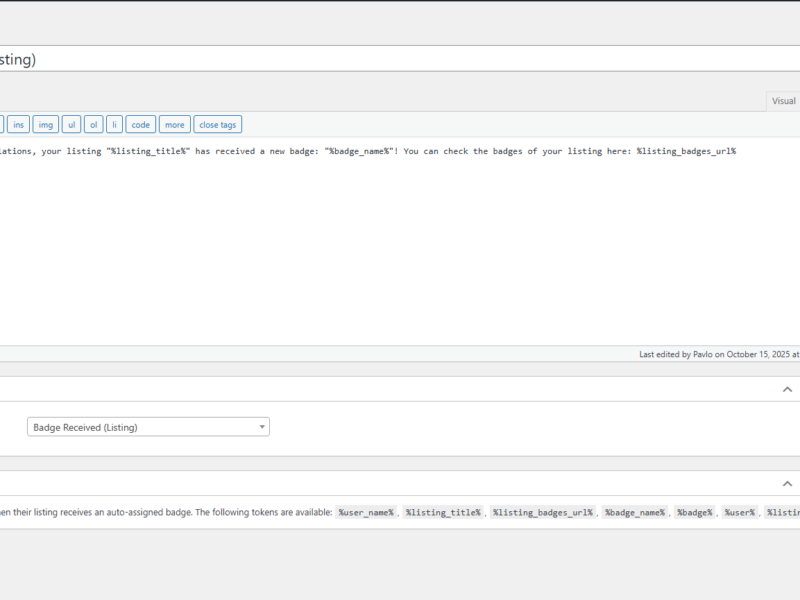Collapse the panel containing the Badge Received dropdown
Screen dimensions: 800x600
pyautogui.click(x=787, y=389)
